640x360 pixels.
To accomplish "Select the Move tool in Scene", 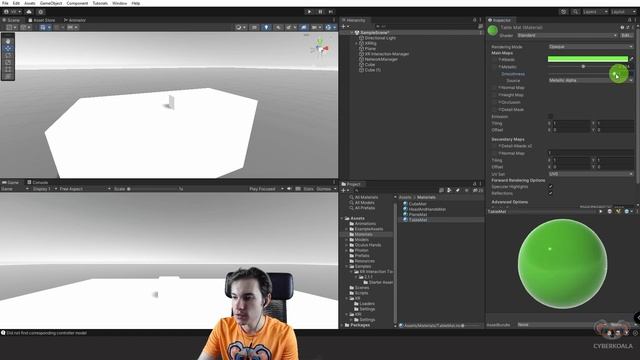I will click(x=8, y=48).
